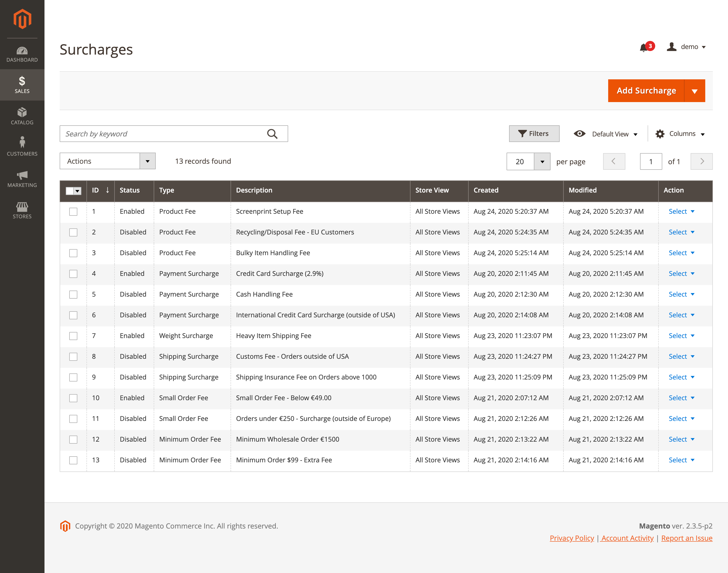Check the Heavy Item Shipping Fee row
Image resolution: width=728 pixels, height=573 pixels.
coord(73,336)
